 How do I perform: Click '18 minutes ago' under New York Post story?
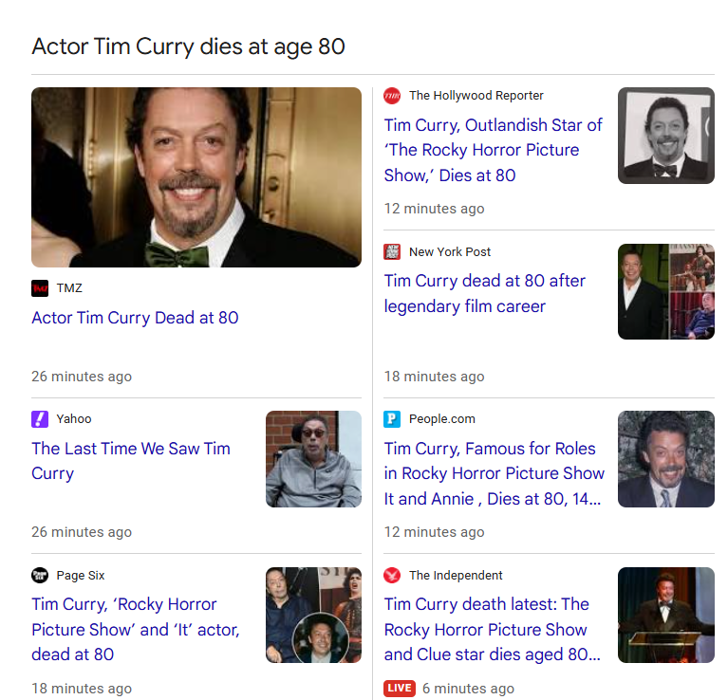click(x=434, y=377)
